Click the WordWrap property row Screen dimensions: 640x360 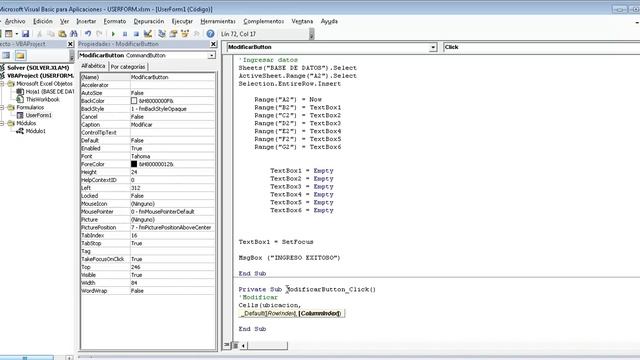147,291
